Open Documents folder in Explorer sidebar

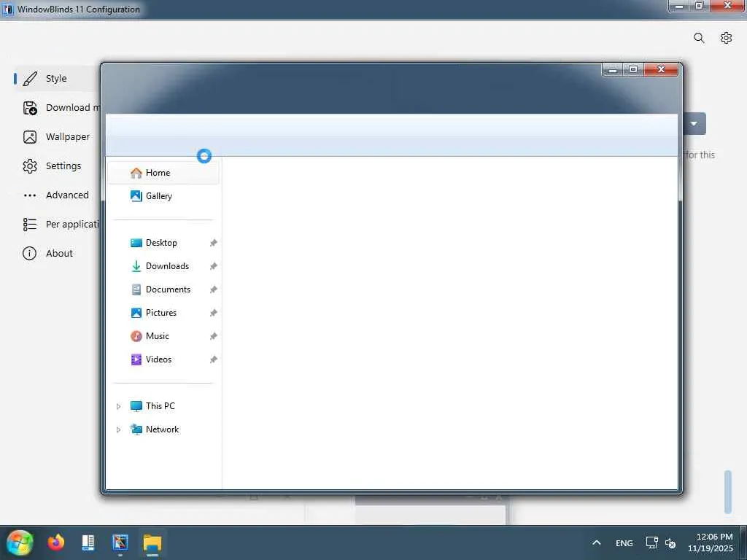click(163, 289)
